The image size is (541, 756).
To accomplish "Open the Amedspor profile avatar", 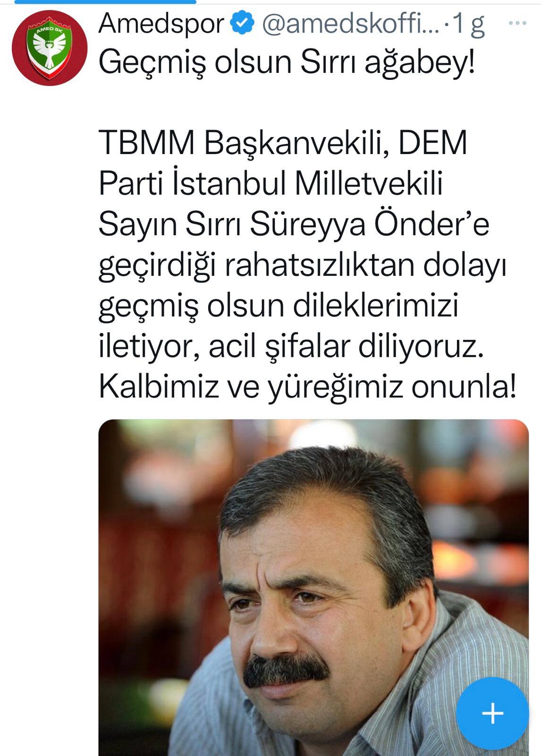I will [50, 48].
